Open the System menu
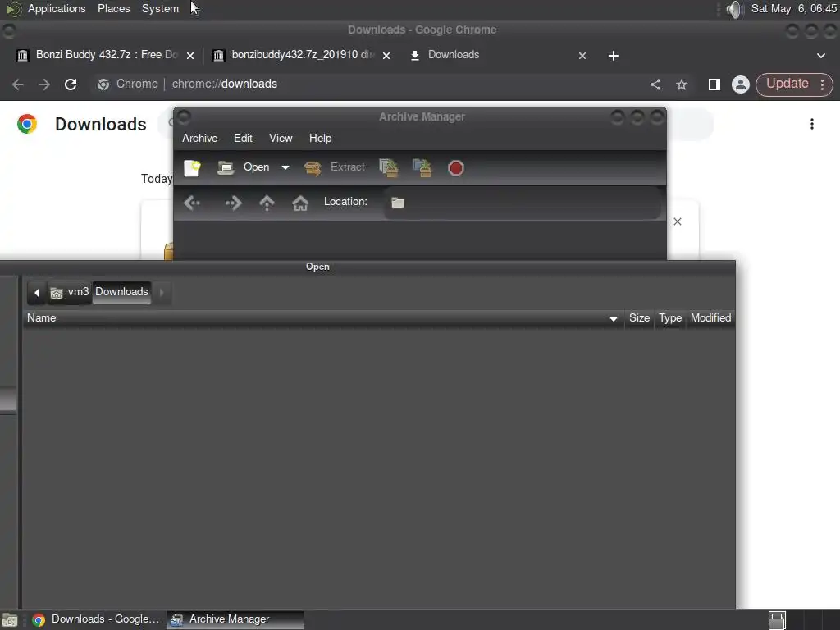Viewport: 840px width, 630px height. 160,8
